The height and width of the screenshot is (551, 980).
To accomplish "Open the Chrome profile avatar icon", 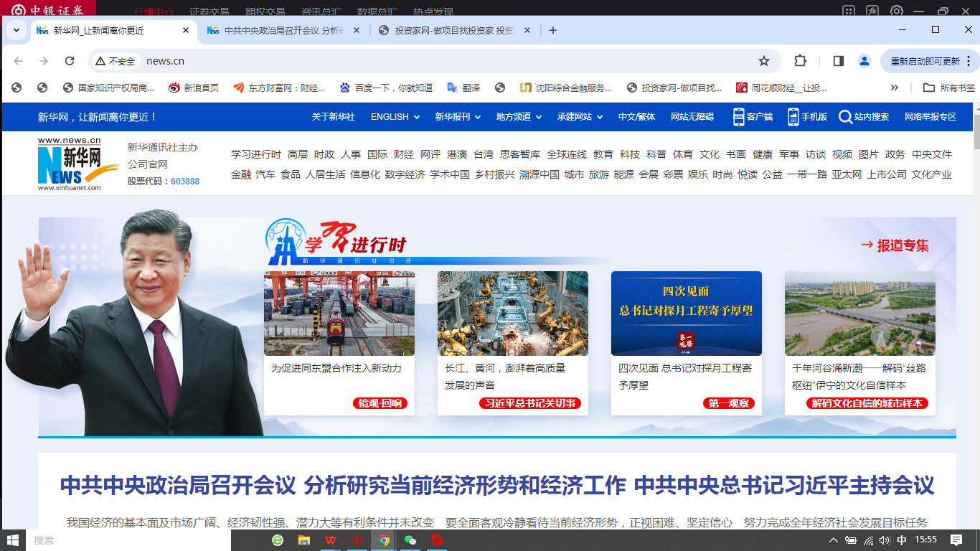I will (x=864, y=61).
